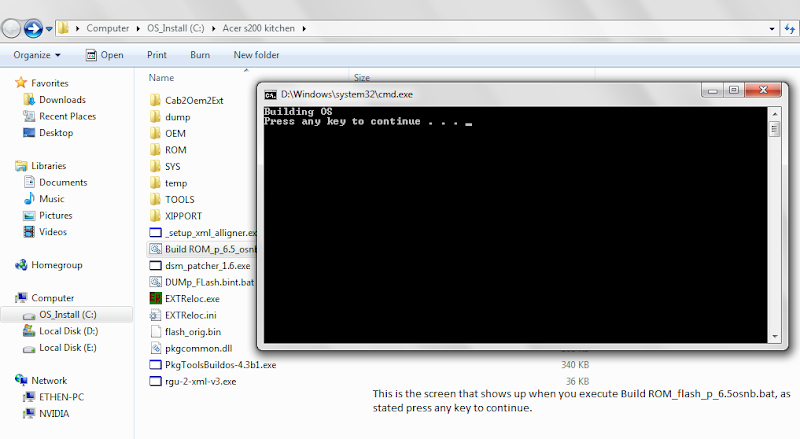Screen dimensions: 800x439
Task: Select rgu-2-xml-v3.exe file icon
Action: click(x=155, y=381)
